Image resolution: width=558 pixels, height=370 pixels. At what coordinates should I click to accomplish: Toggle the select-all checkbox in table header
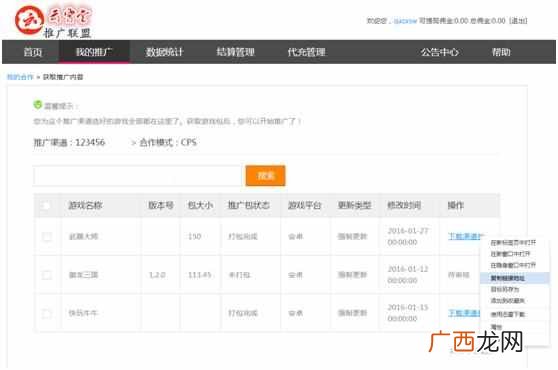[x=46, y=205]
